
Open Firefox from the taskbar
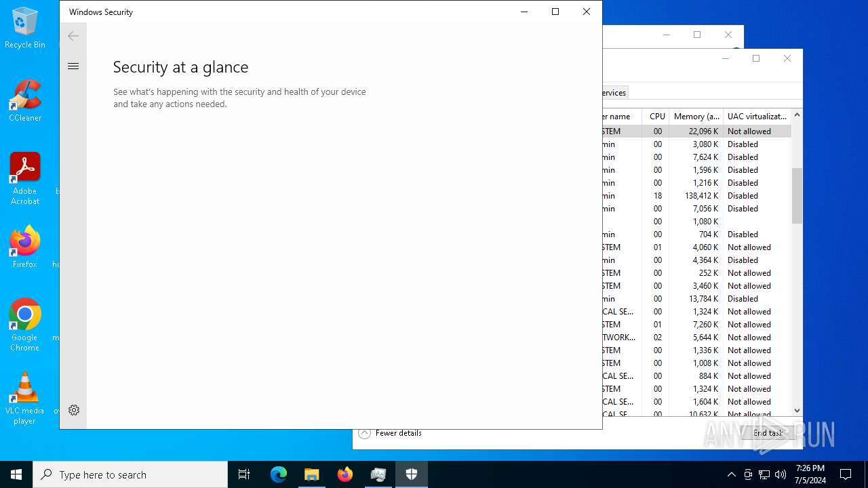[x=345, y=474]
